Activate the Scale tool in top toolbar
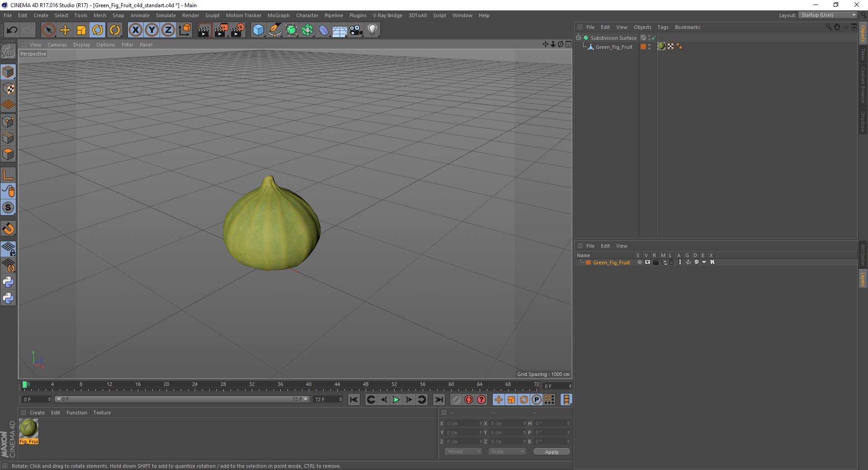Image resolution: width=868 pixels, height=470 pixels. point(81,30)
